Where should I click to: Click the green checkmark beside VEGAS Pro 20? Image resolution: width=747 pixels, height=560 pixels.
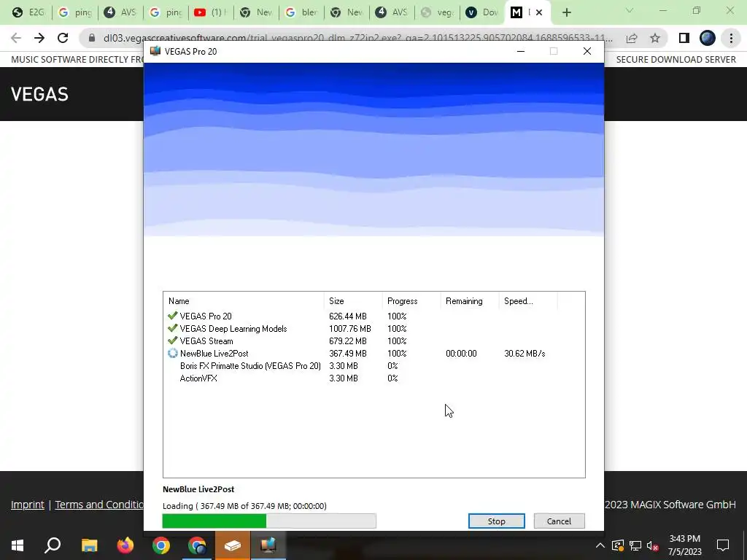(x=172, y=316)
